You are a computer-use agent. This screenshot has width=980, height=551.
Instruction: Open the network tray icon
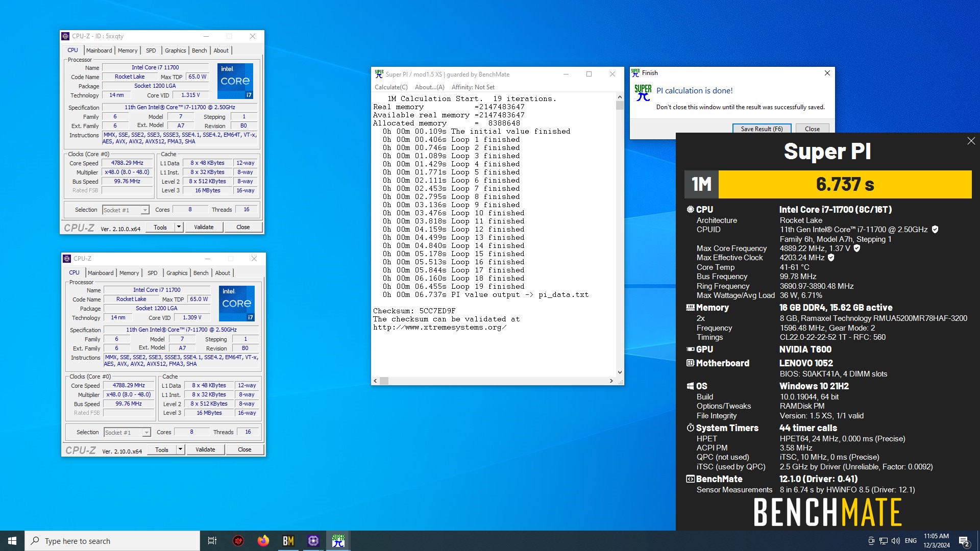884,541
